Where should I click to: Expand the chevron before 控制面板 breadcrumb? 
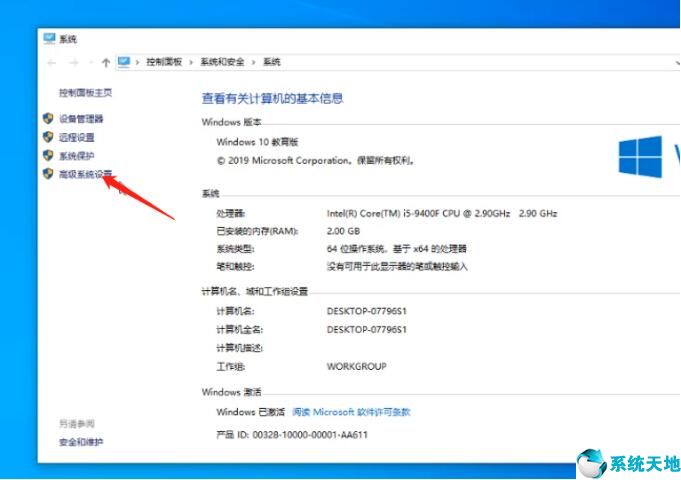(x=137, y=62)
